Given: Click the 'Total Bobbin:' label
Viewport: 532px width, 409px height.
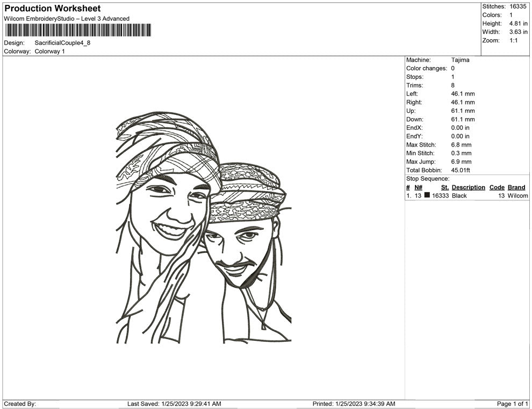Looking at the screenshot, I should (x=424, y=170).
